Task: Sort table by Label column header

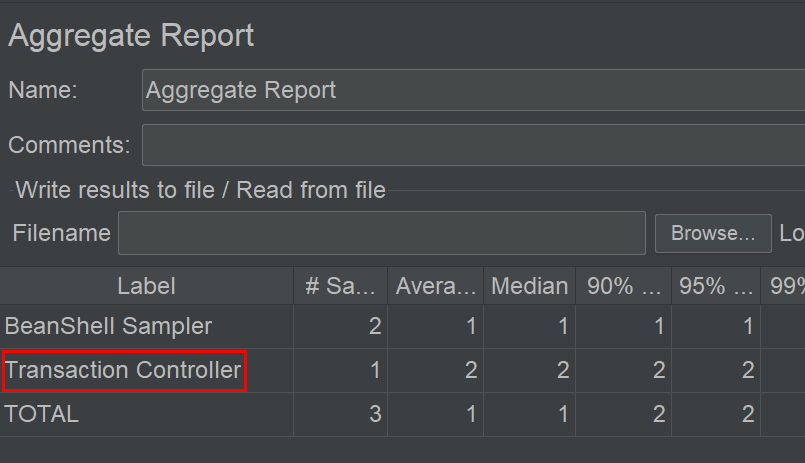Action: tap(146, 286)
